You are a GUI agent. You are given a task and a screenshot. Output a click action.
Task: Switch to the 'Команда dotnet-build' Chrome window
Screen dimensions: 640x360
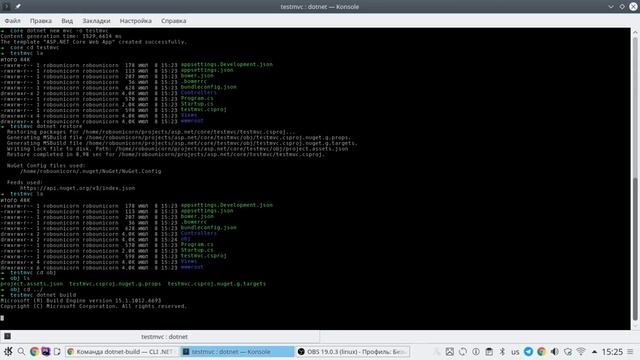122,351
